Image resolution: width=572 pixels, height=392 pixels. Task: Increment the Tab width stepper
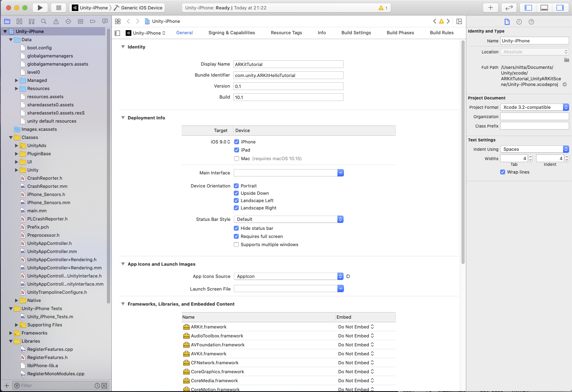pyautogui.click(x=530, y=157)
